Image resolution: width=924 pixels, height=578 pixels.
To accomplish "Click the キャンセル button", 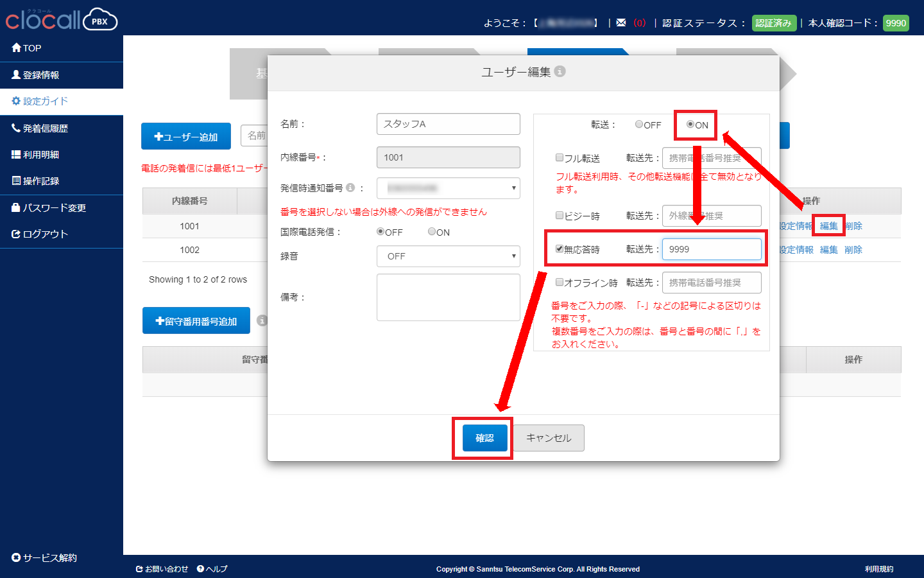I will [549, 438].
